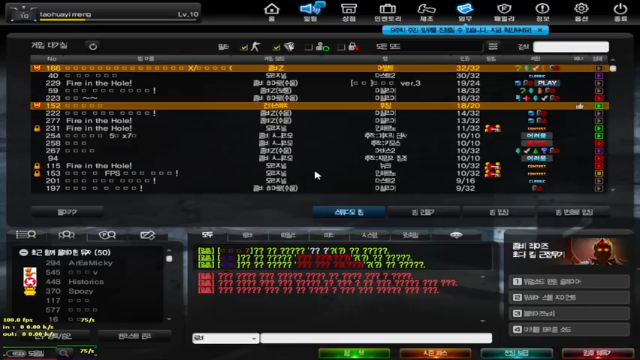Image resolution: width=640 pixels, height=360 pixels.
Task: Select the third chat channel tab
Action: point(288,235)
